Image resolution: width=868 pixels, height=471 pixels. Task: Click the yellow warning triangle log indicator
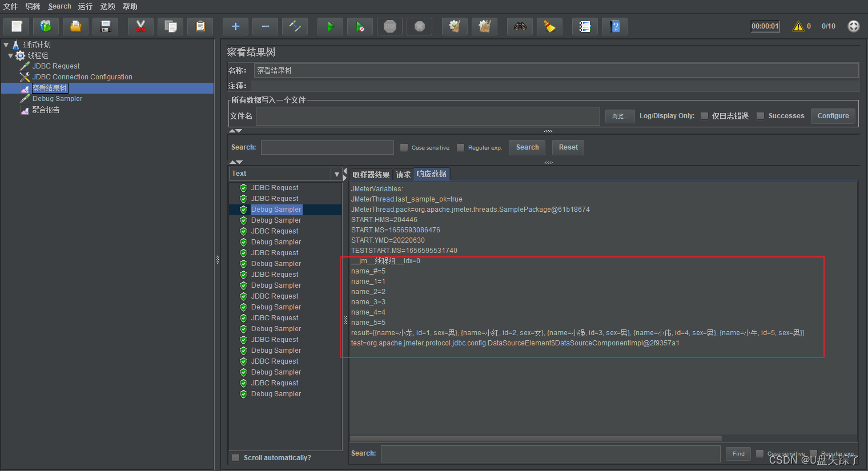[x=799, y=26]
